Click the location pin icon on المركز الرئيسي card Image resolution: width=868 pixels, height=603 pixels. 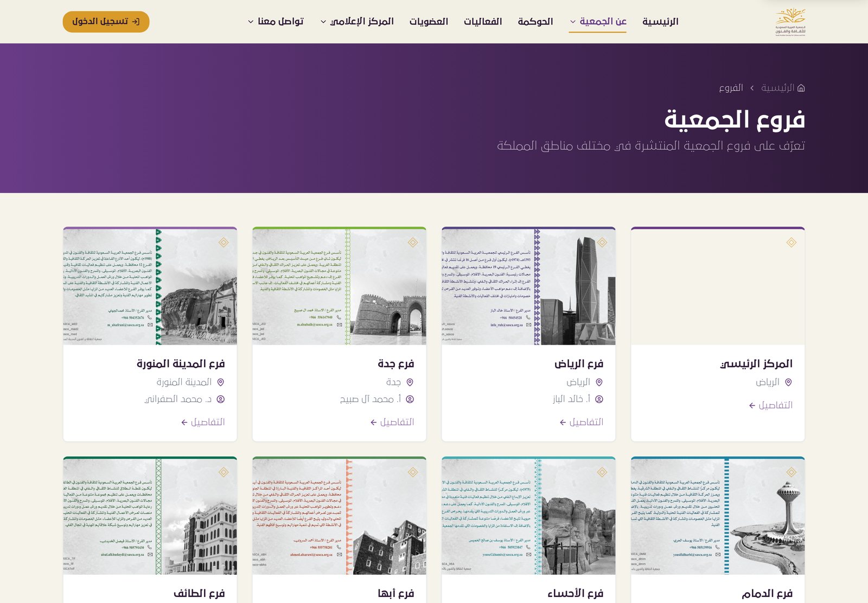(788, 382)
